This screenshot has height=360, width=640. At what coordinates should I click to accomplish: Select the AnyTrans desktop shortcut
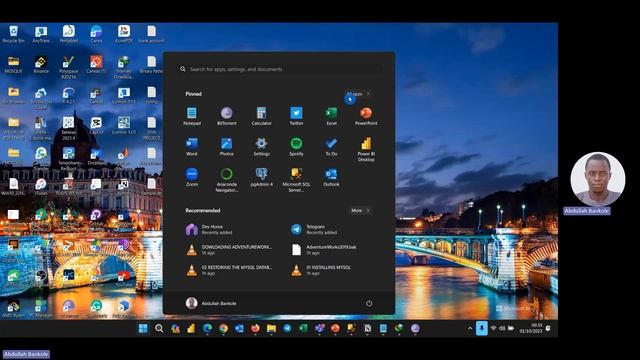41,34
